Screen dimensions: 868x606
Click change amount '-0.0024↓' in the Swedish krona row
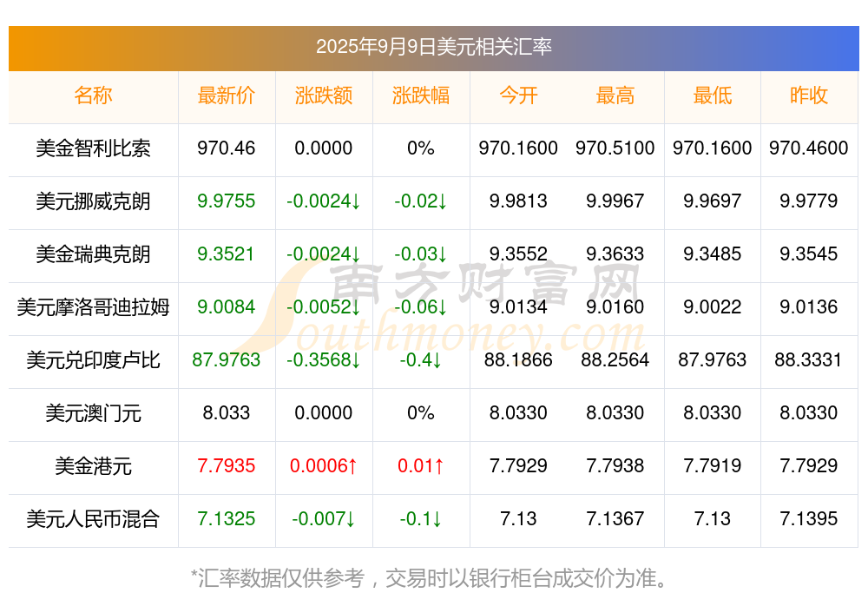[x=323, y=254]
